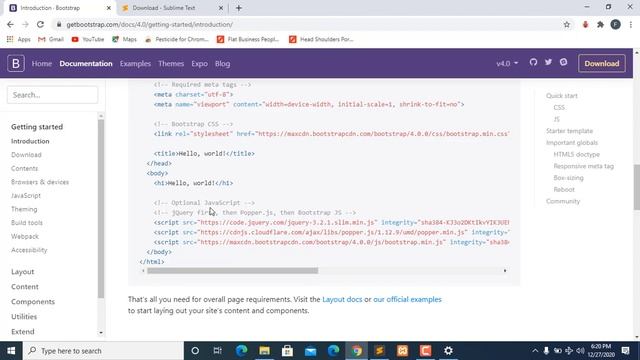Open Build tools in sidebar
This screenshot has height=360, width=640.
(27, 223)
